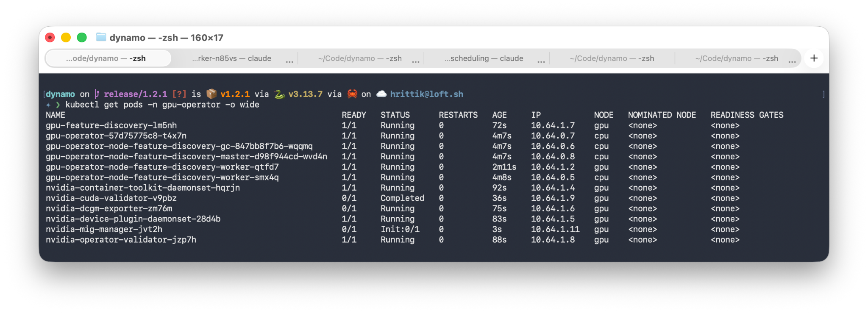868x313 pixels.
Task: Click the green zoom window button
Action: 82,38
